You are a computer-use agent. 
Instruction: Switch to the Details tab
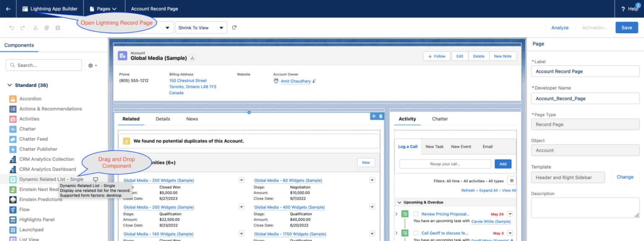[163, 119]
